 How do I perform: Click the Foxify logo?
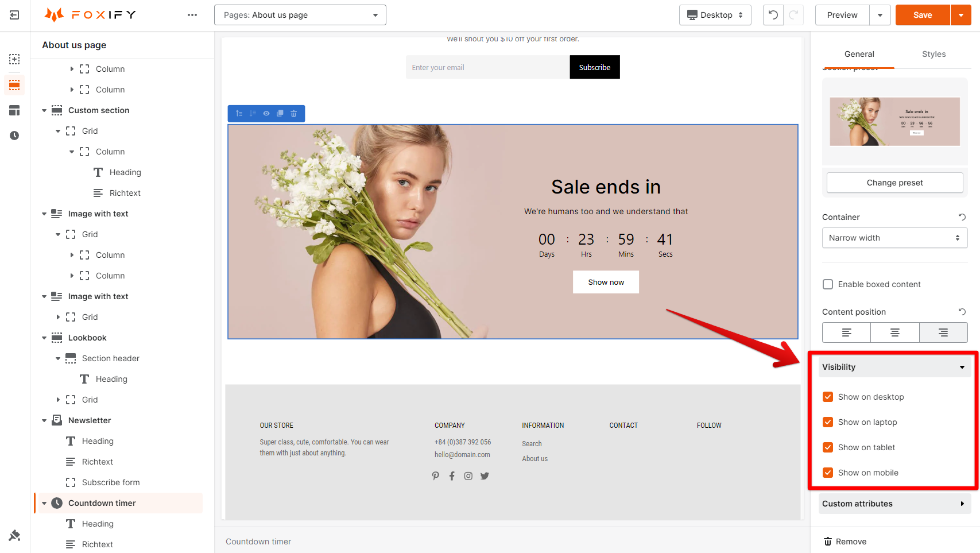tap(90, 15)
